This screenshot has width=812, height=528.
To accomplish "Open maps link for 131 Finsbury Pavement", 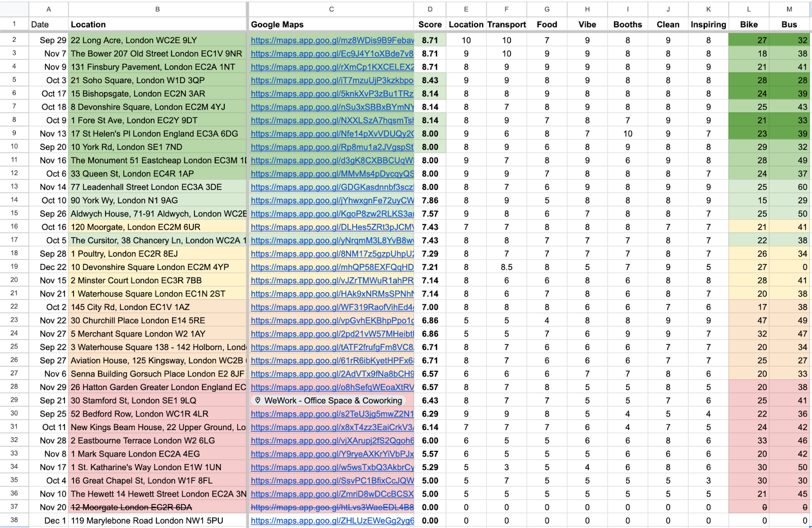I will [x=332, y=67].
